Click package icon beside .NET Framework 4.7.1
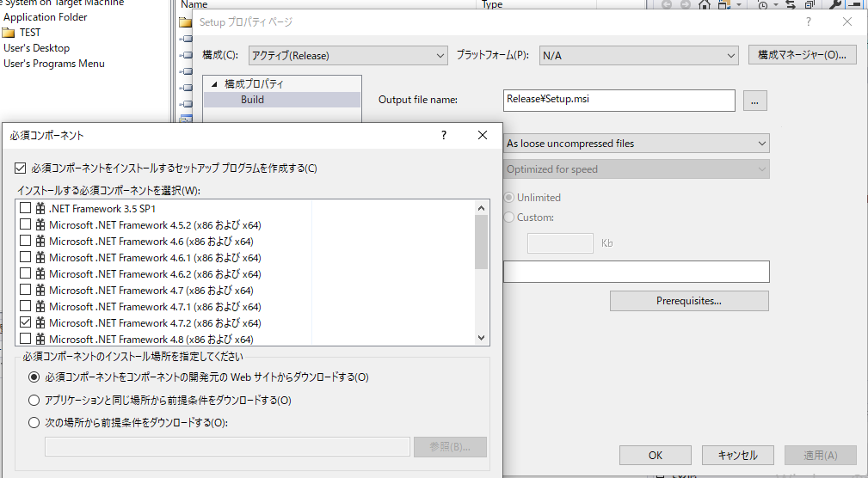This screenshot has height=478, width=868. [x=40, y=307]
